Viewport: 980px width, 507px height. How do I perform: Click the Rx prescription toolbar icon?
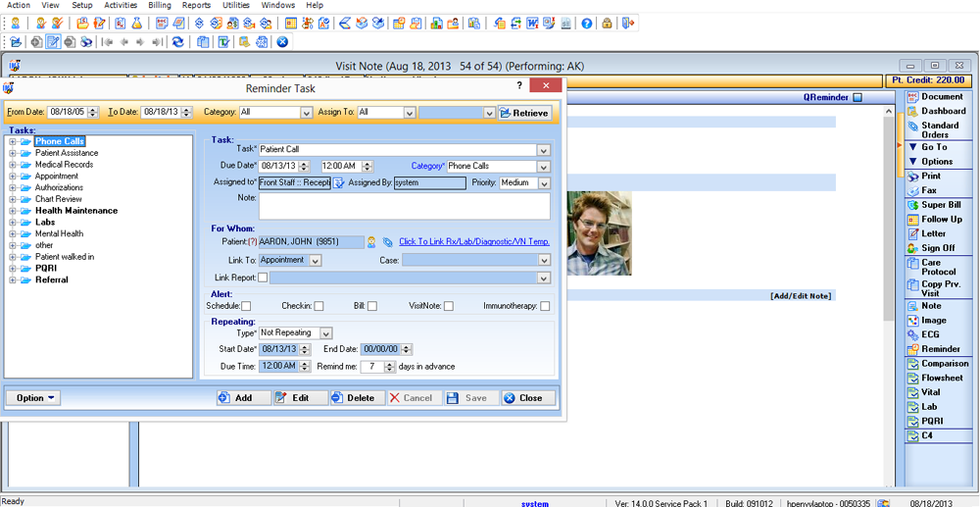[x=120, y=24]
